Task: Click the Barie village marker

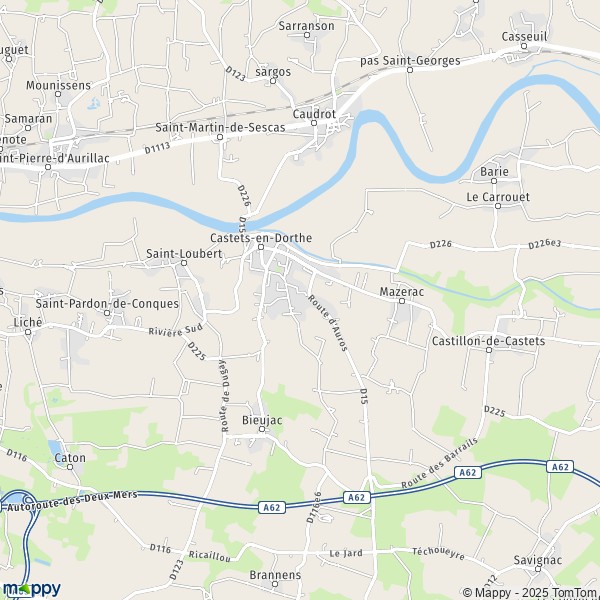Action: [494, 181]
